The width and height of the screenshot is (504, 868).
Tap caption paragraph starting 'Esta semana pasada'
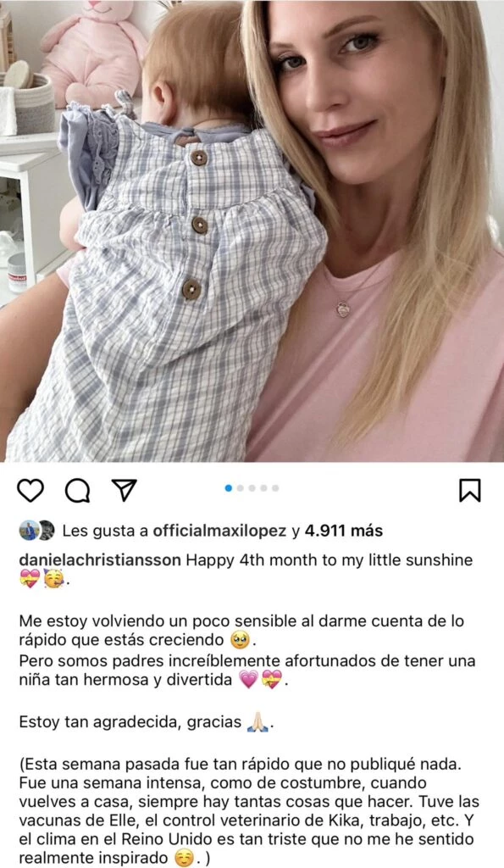[249, 811]
